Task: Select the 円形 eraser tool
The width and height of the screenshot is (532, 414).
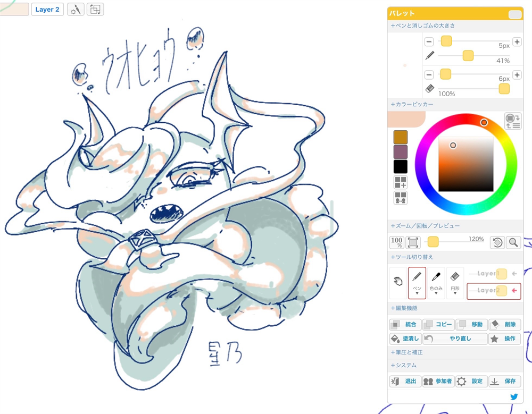Action: click(455, 283)
